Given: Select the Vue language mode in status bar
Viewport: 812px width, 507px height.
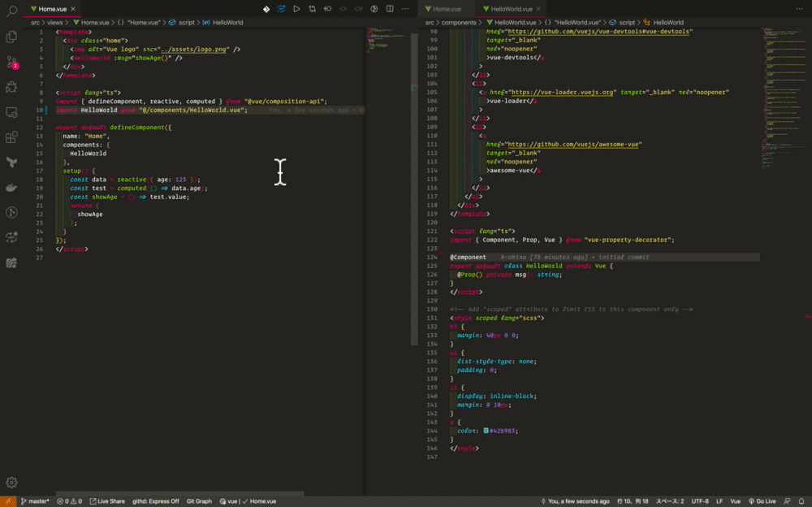Looking at the screenshot, I should coord(735,501).
